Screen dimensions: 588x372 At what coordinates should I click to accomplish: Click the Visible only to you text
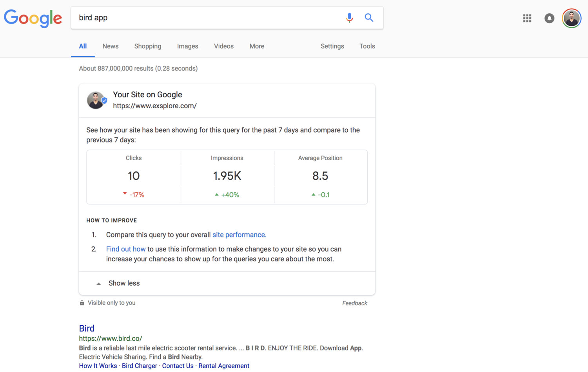pos(112,303)
